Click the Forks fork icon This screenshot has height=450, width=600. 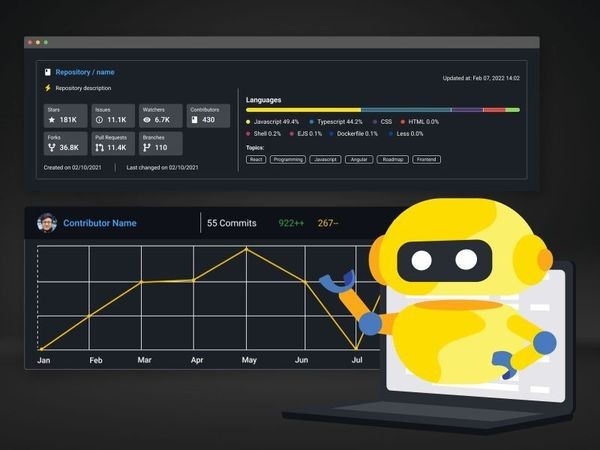pyautogui.click(x=52, y=147)
